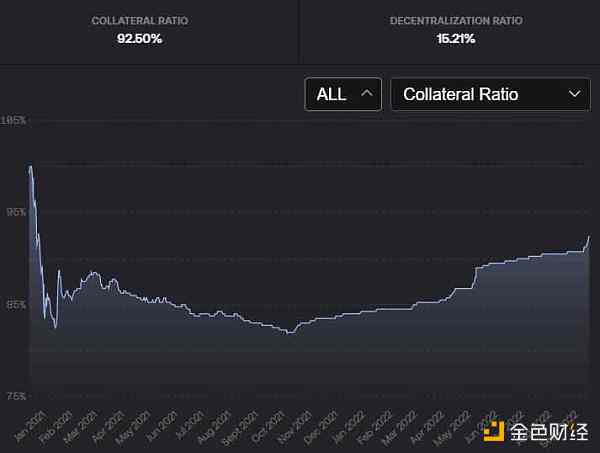
Task: Click the 105% y-axis label
Action: click(14, 120)
